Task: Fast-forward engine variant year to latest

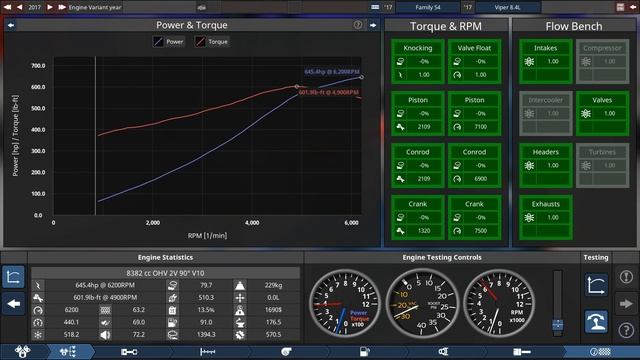Action: click(x=62, y=7)
